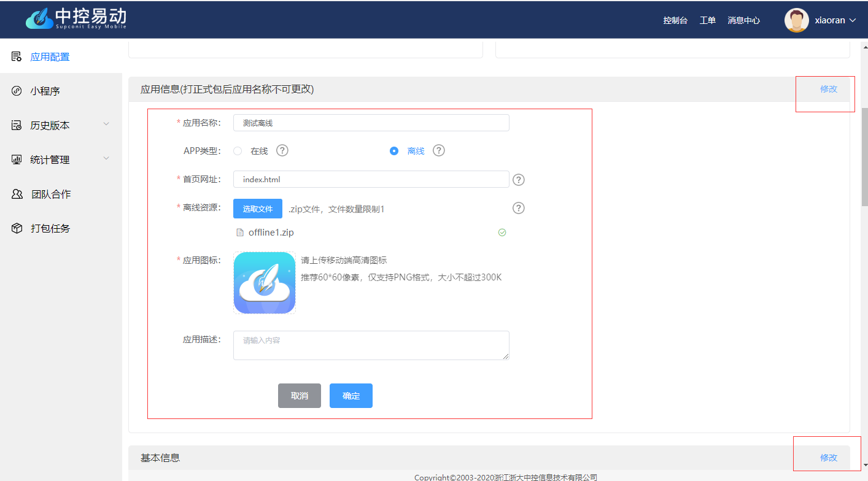Expand the 历史版本 submenu arrow
The image size is (868, 481).
tap(106, 125)
